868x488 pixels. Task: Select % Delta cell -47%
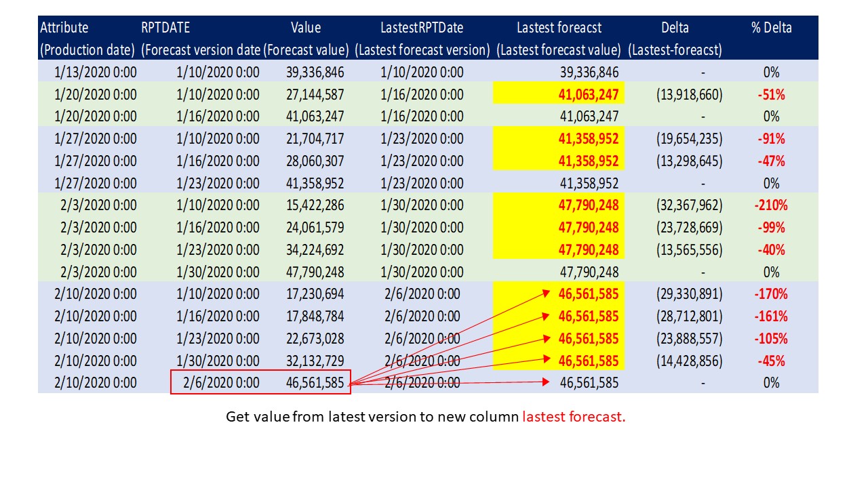coord(771,161)
